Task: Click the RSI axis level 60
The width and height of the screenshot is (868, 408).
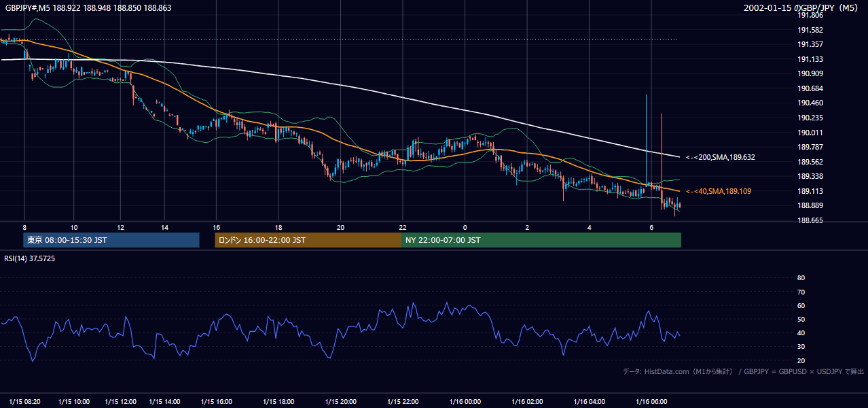Action: tap(801, 305)
